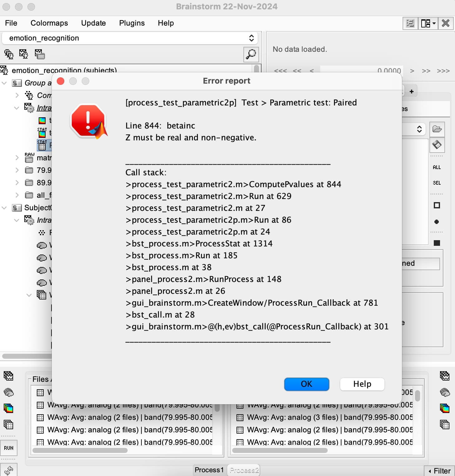Click the window layout options icon

(428, 23)
